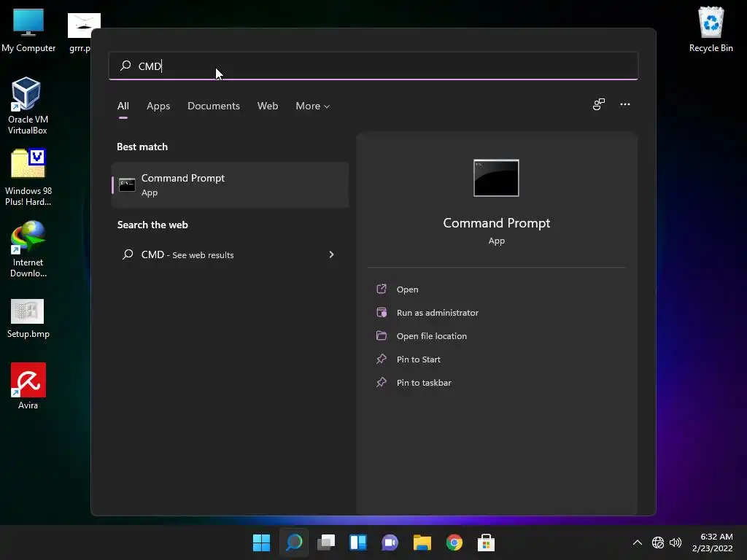Viewport: 747px width, 560px height.
Task: Click into the search box containing CMD
Action: (x=373, y=66)
